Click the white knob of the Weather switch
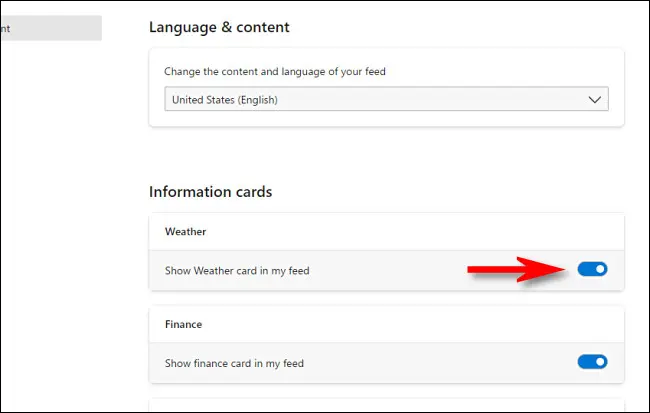The image size is (650, 413). click(x=599, y=269)
